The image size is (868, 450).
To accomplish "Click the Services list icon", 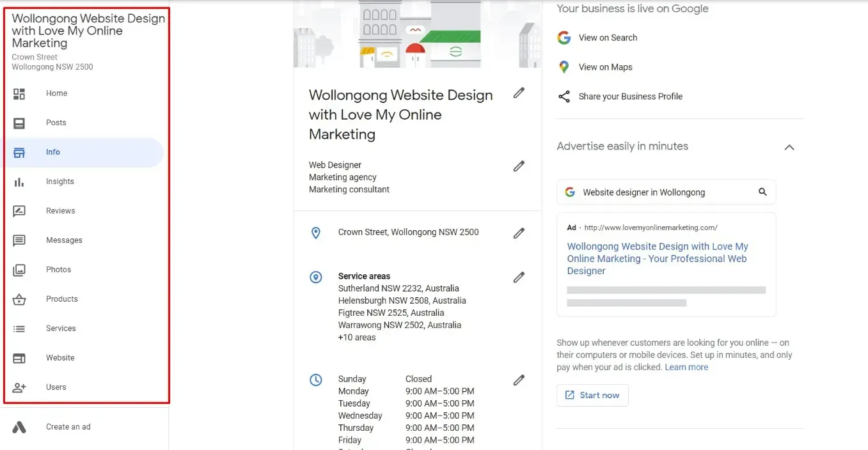I will (19, 329).
